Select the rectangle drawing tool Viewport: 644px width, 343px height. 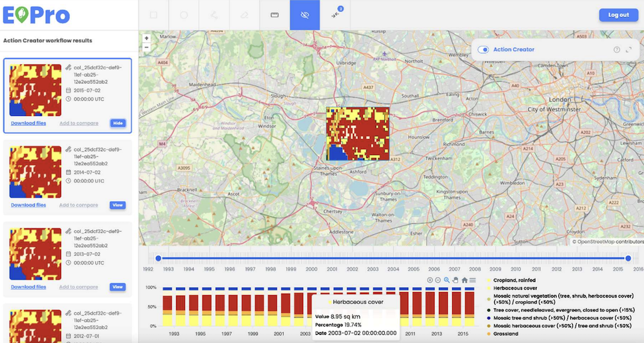click(153, 14)
